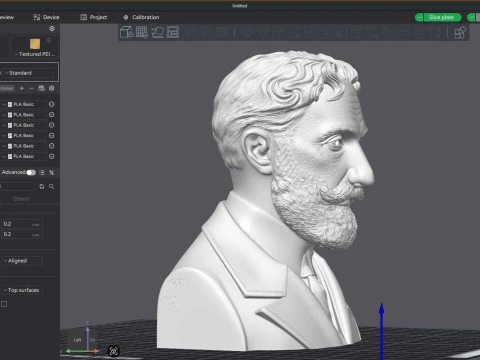Screen dimensions: 480x360
Task: Edit sixth PLA Basic filament preset
Action: 51,156
